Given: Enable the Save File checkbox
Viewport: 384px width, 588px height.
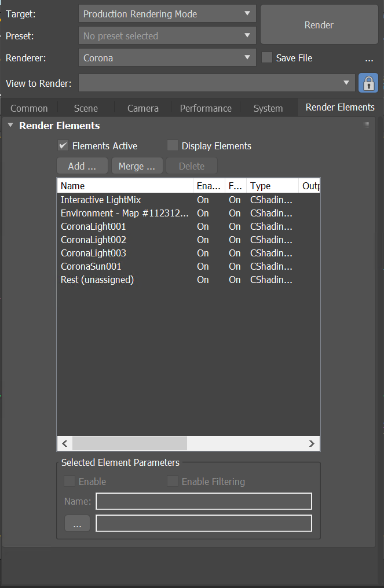Looking at the screenshot, I should 267,58.
